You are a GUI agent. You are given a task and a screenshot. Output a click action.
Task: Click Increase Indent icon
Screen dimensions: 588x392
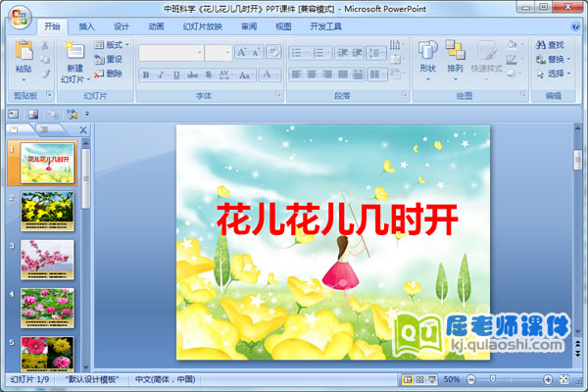pyautogui.click(x=357, y=53)
